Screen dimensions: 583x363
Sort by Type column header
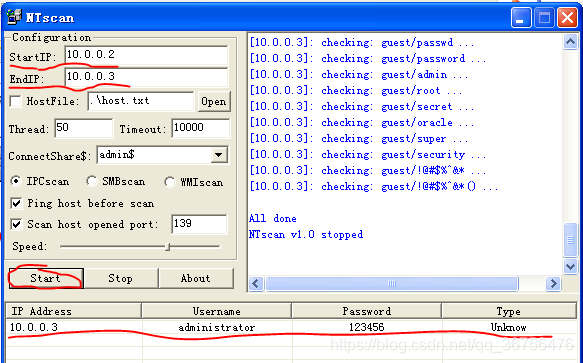[509, 311]
